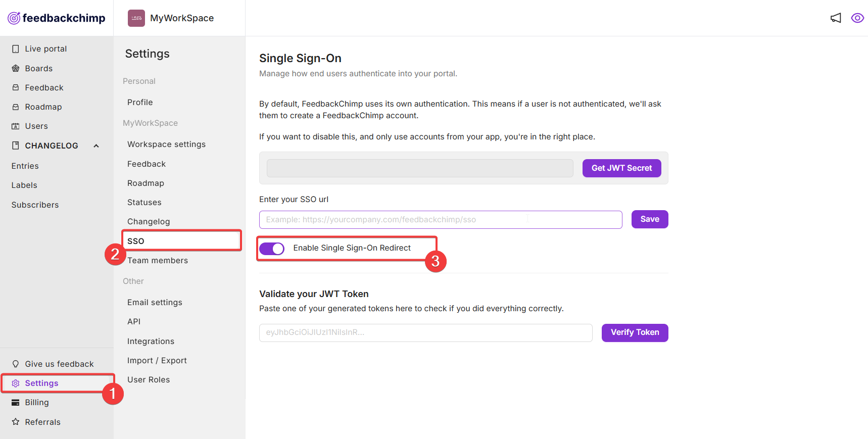Open User Roles settings
Image resolution: width=868 pixels, height=439 pixels.
pyautogui.click(x=149, y=379)
